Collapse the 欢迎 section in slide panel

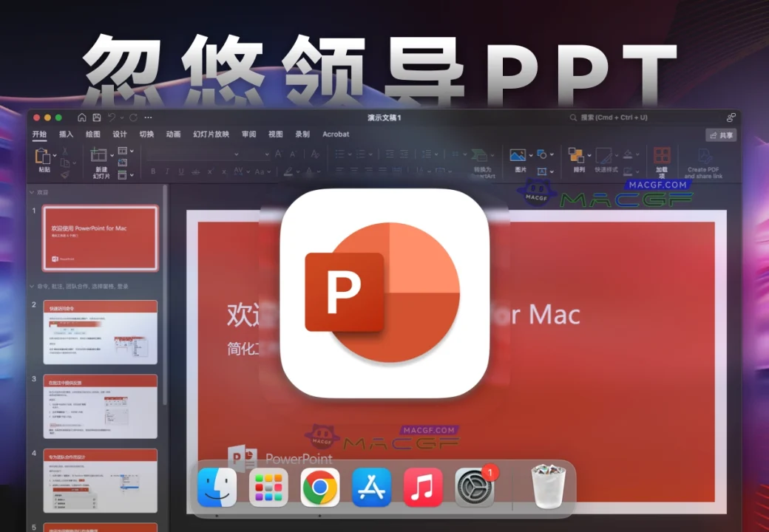tap(32, 192)
